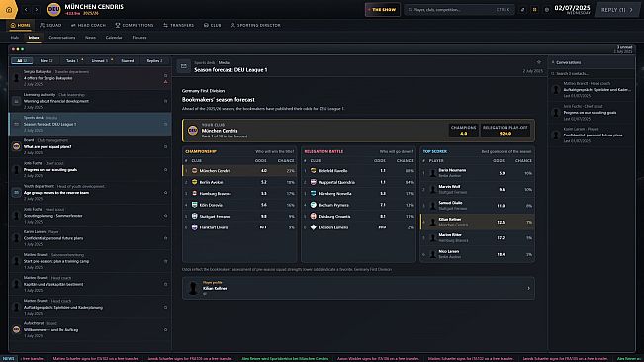Screen dimensions: 644x362
Task: Go forward with the right navigation arrow
Action: tap(37, 10)
